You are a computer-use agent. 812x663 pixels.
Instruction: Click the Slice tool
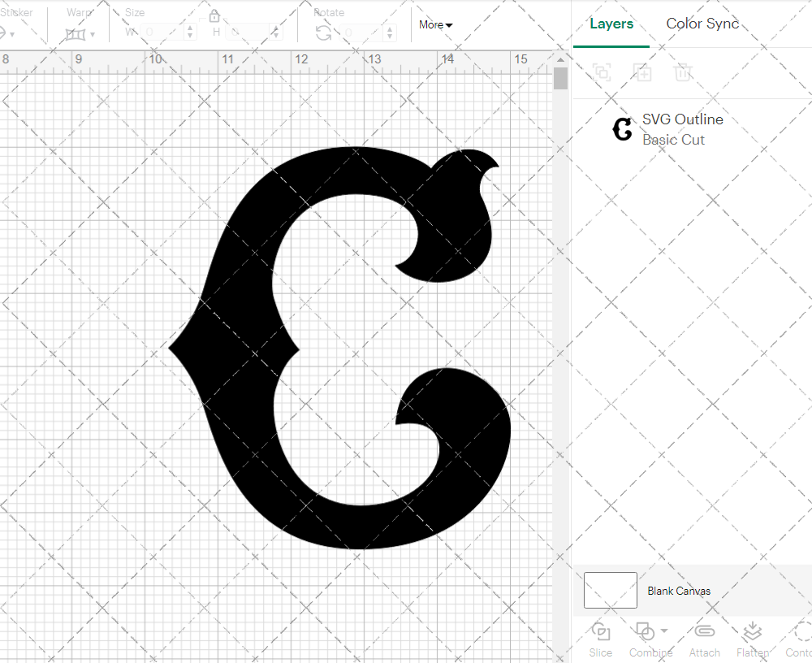[600, 640]
